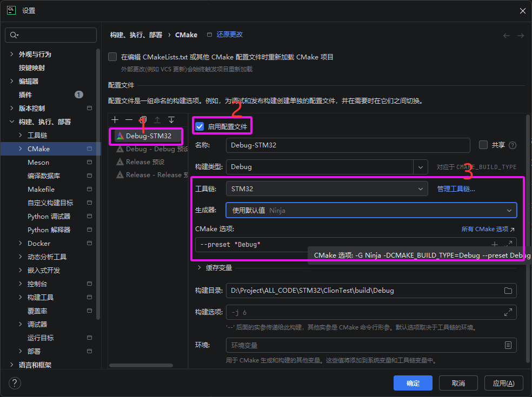Click in the settings search field
This screenshot has width=532, height=397.
(54, 35)
